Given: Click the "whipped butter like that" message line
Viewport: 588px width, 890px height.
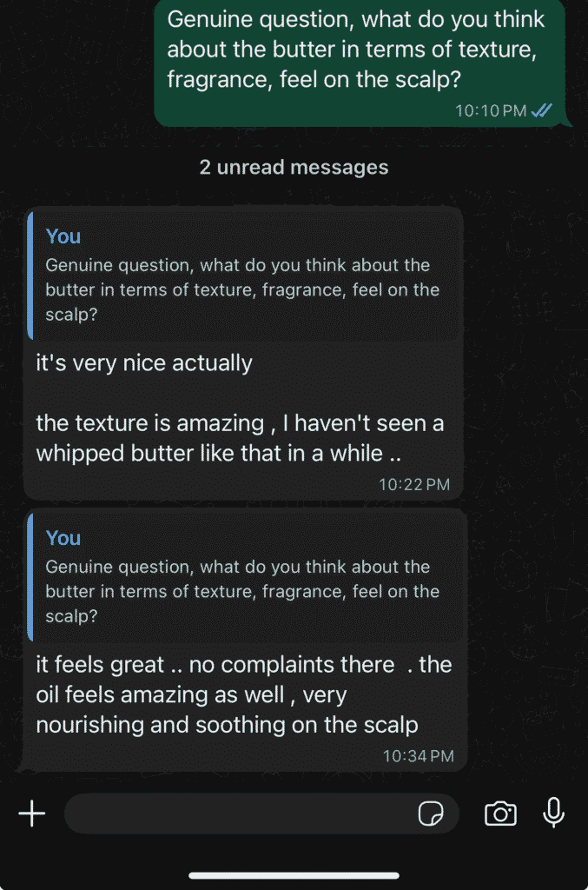Looking at the screenshot, I should point(221,453).
